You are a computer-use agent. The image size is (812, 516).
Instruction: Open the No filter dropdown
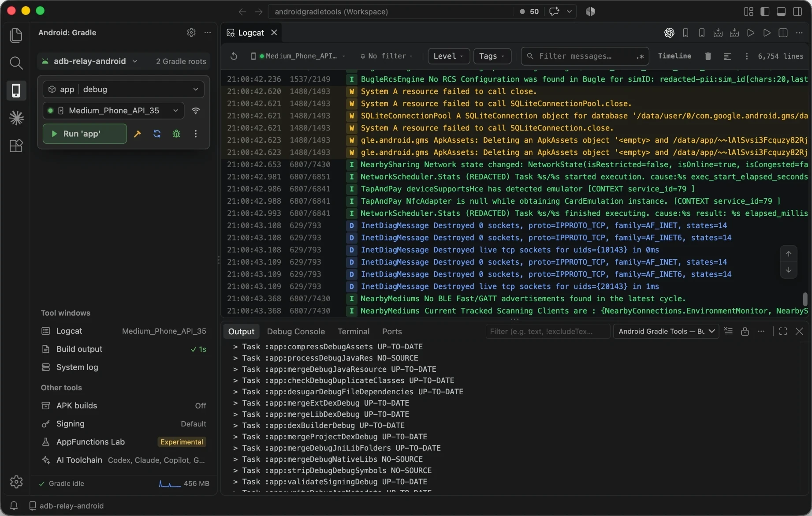pyautogui.click(x=387, y=56)
